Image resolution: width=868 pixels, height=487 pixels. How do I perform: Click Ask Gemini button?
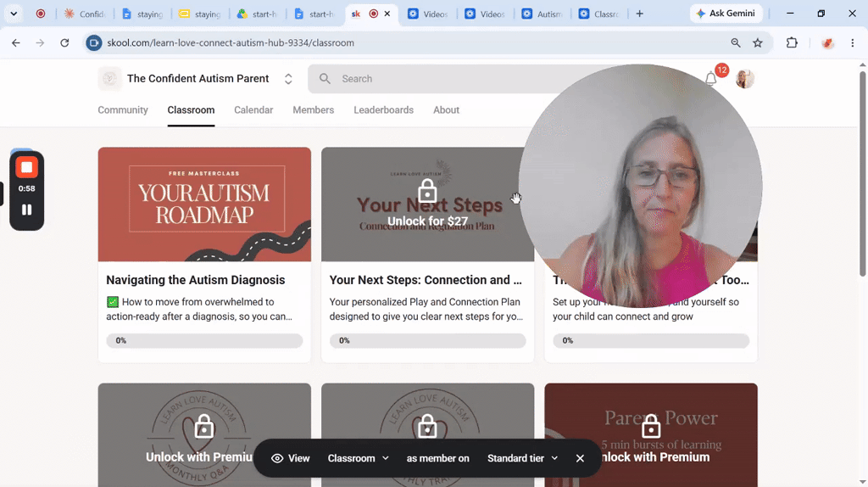coord(726,14)
